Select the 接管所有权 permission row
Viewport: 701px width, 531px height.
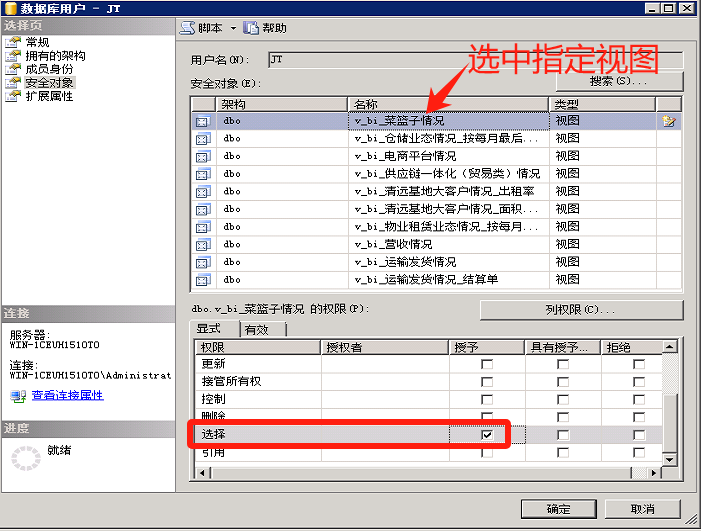tap(429, 382)
